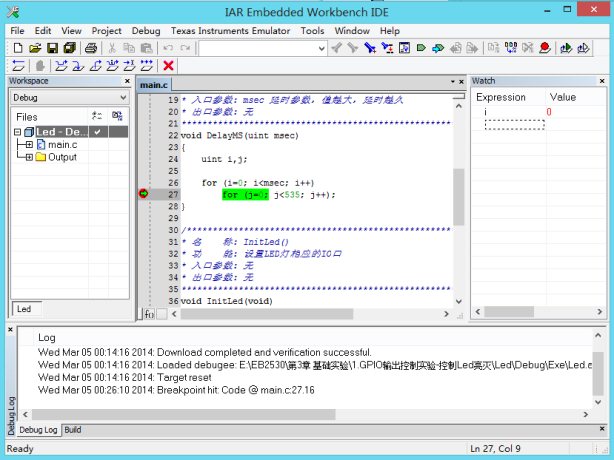
Task: Click the debugger Reset icon
Action: 18,65
